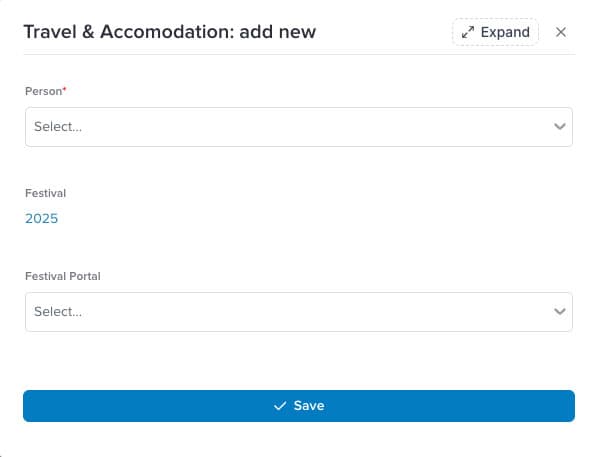Click the checkmark icon on Save button

pos(280,406)
